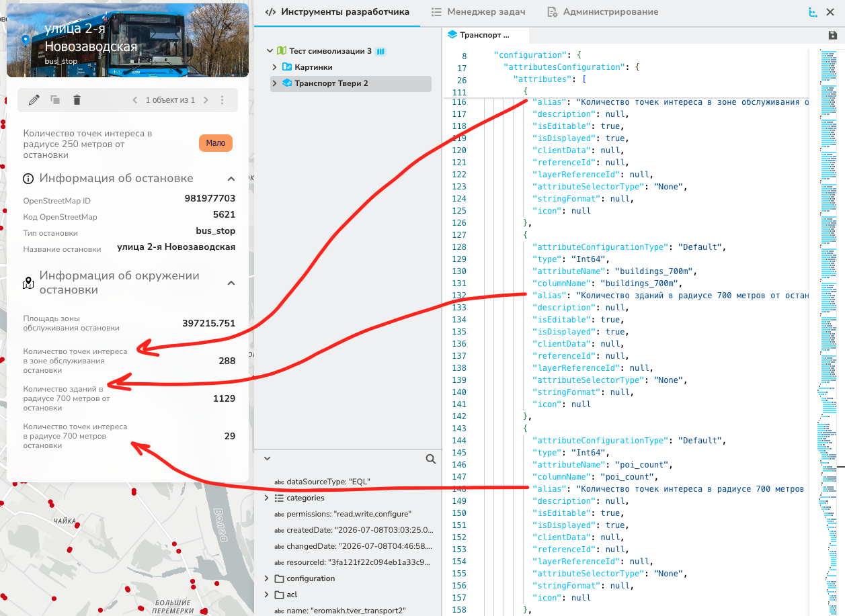Screen dimensions: 845x616
Task: Select the Транспорт Твери 2 tree row
Action: (350, 83)
